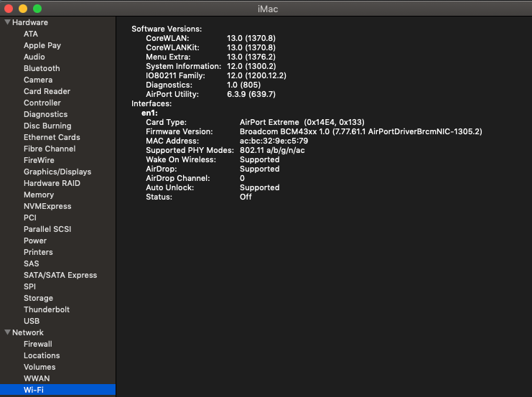Select the highlighted Wi-Fi entry
Viewport: 532px width, 397px height.
[x=34, y=390]
